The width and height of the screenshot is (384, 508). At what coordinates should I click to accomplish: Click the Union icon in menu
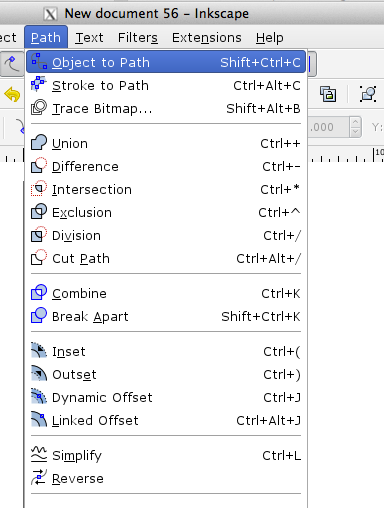(39, 142)
